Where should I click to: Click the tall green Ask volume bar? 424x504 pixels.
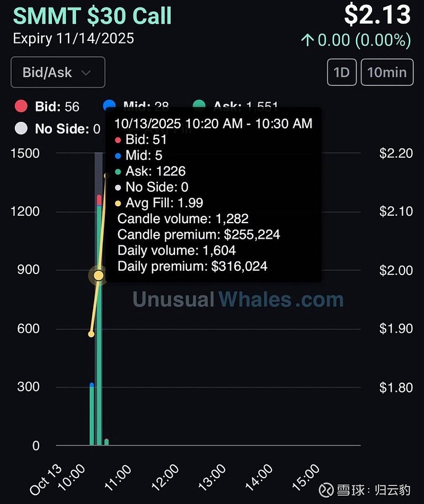[99, 344]
